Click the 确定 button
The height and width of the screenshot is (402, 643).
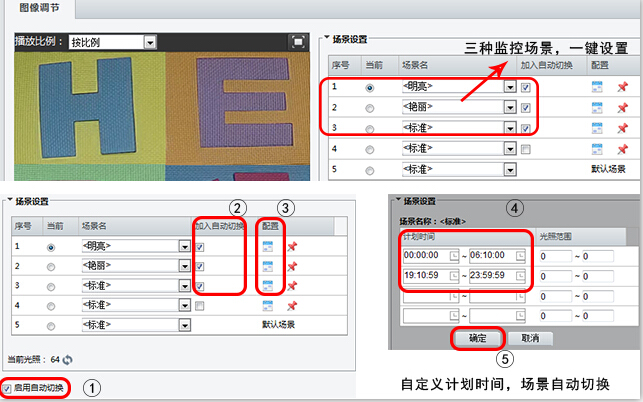[x=477, y=338]
